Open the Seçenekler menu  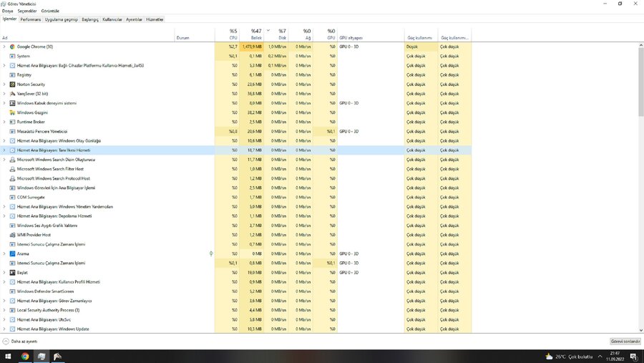click(x=27, y=11)
